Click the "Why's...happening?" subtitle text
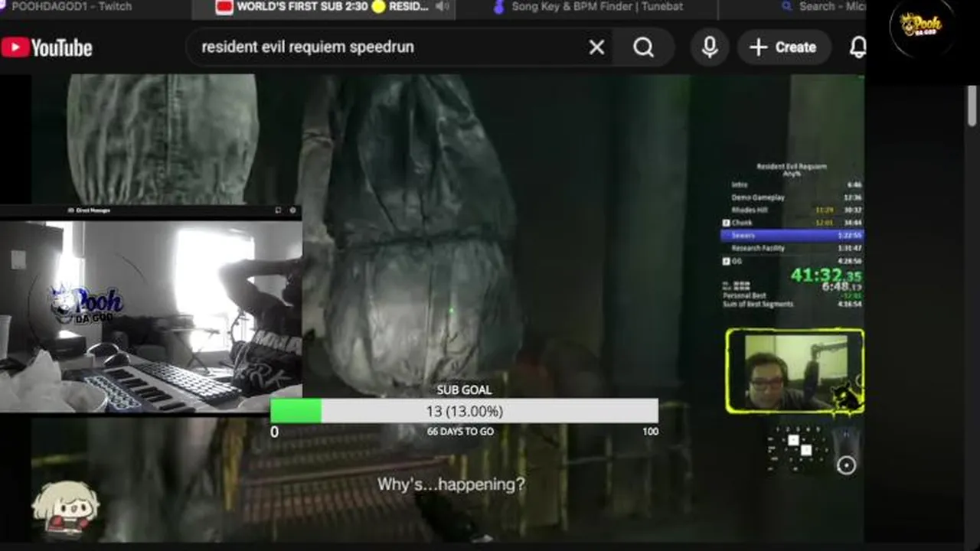Image resolution: width=980 pixels, height=551 pixels. click(451, 484)
